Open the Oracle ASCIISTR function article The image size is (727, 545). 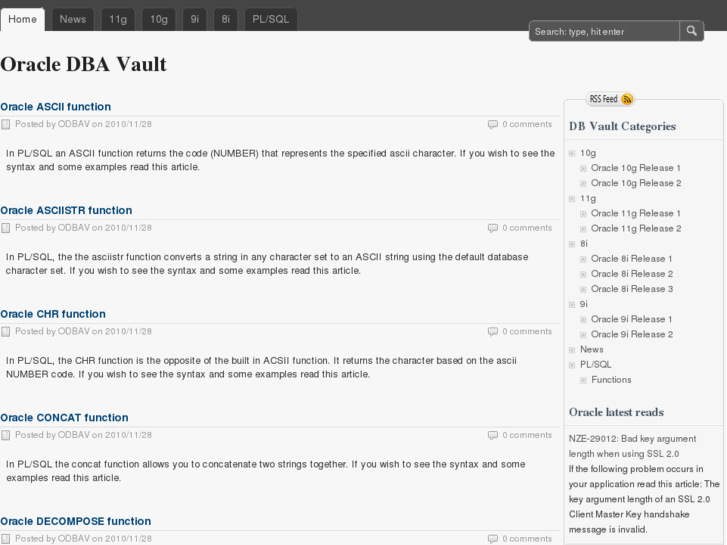point(66,210)
